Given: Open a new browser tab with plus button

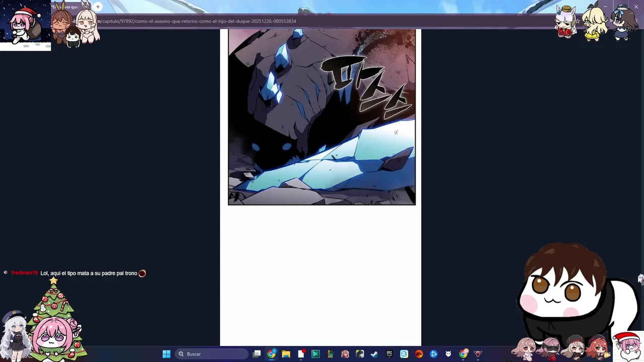Looking at the screenshot, I should tap(98, 7).
